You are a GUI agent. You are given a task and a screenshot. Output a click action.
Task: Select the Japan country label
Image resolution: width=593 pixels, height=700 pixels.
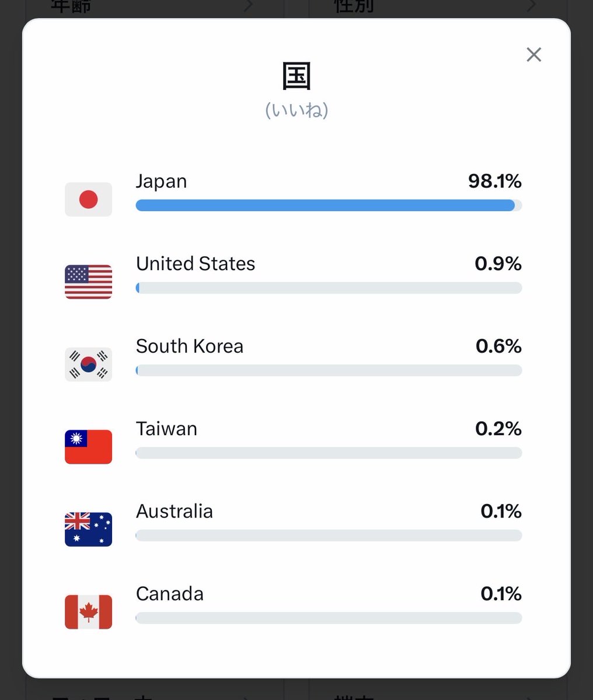[162, 181]
